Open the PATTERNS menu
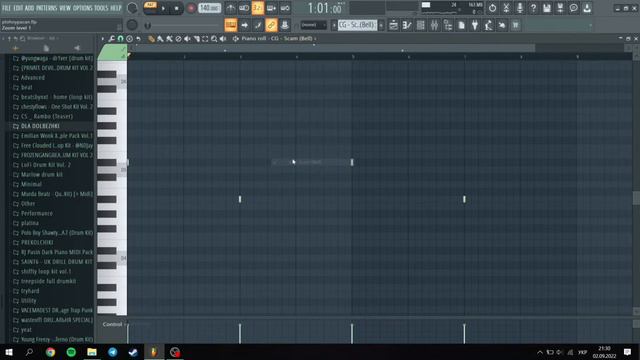The height and width of the screenshot is (360, 640). [x=47, y=8]
